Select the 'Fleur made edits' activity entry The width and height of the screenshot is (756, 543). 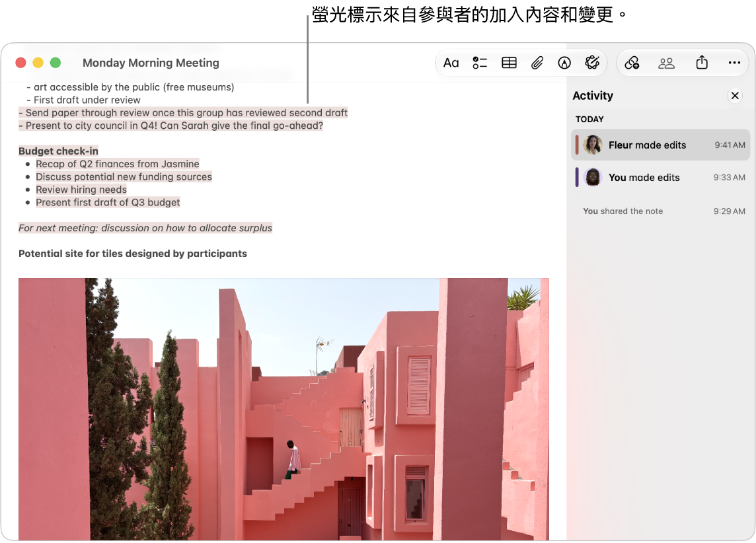point(661,145)
